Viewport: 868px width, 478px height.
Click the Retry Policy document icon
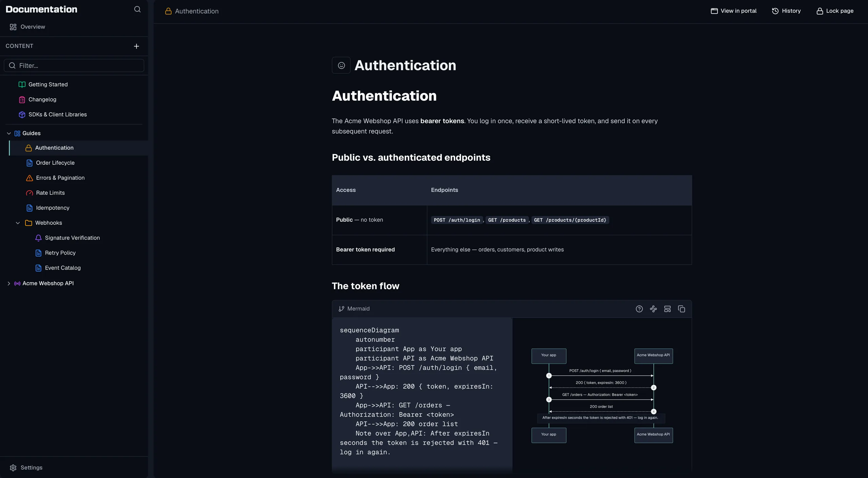pos(38,253)
